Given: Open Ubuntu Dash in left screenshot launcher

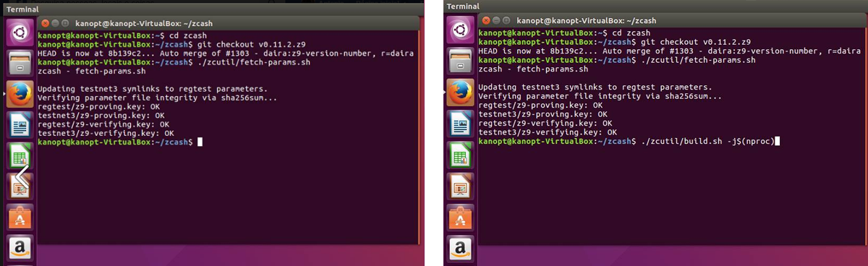Looking at the screenshot, I should click(20, 31).
